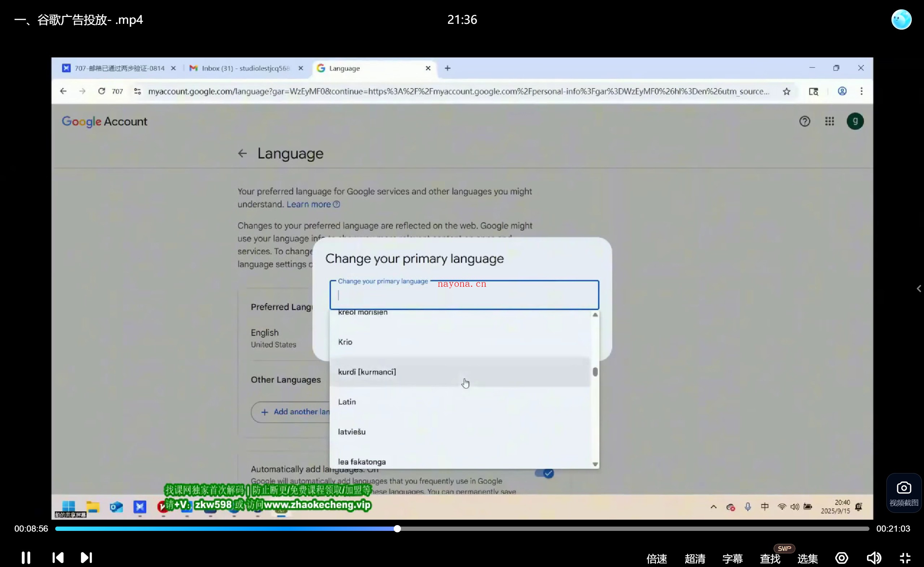Open the Wi-Fi network tray icon
Viewport: 924px width, 567px height.
coord(782,507)
